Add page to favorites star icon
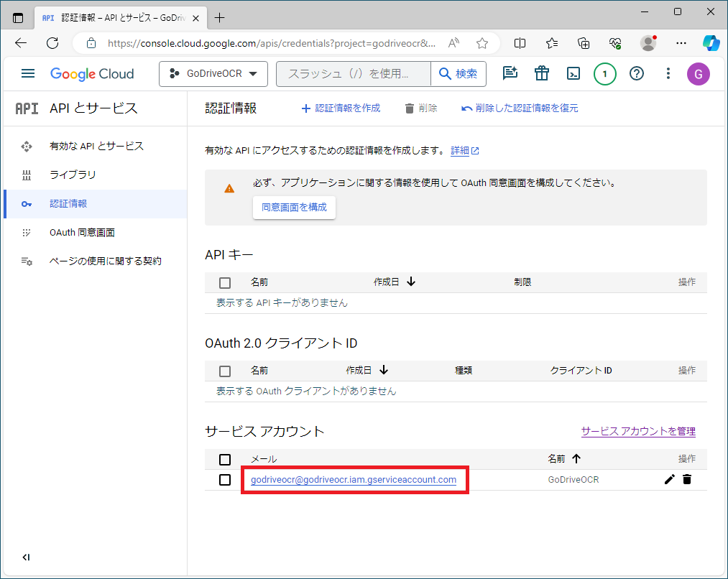 click(x=482, y=43)
